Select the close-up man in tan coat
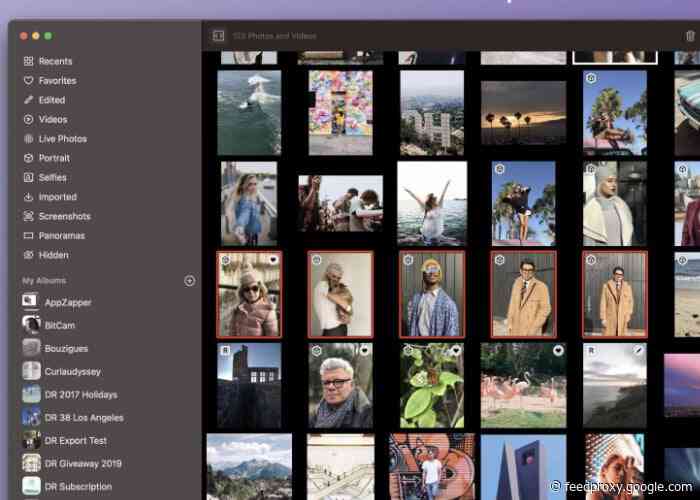Image resolution: width=700 pixels, height=500 pixels. pos(523,295)
